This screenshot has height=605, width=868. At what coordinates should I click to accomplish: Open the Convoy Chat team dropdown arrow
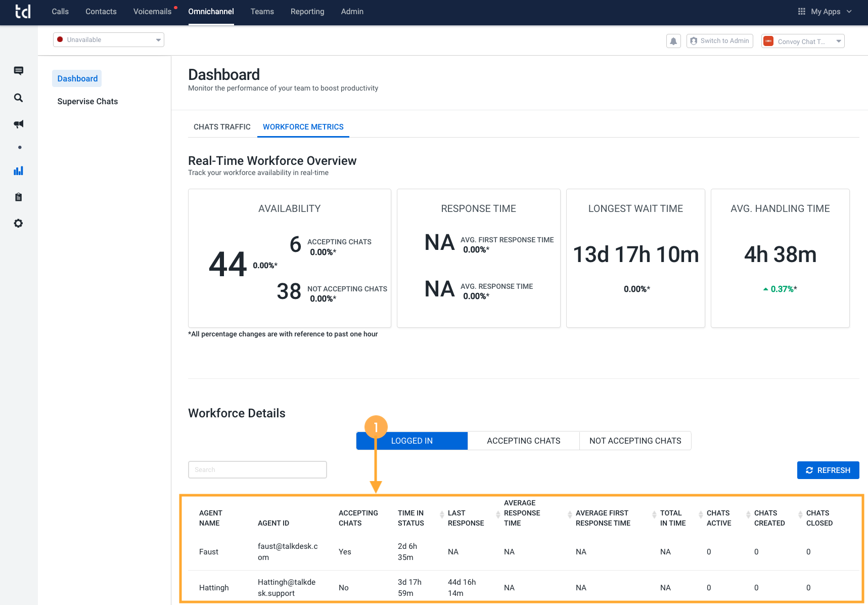click(x=839, y=41)
